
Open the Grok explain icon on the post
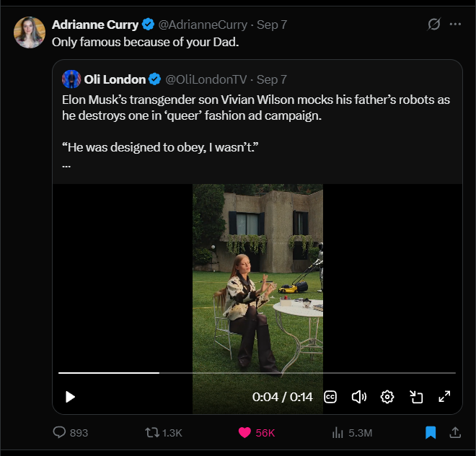tap(433, 25)
